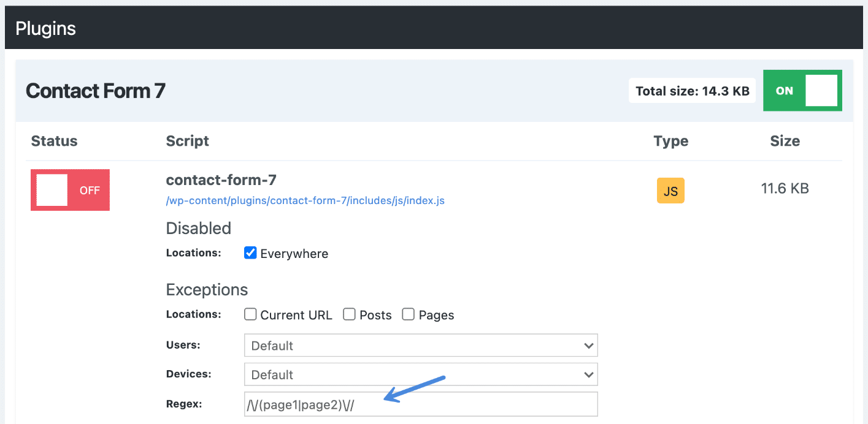The height and width of the screenshot is (424, 868).
Task: Click the Script column header
Action: click(187, 141)
